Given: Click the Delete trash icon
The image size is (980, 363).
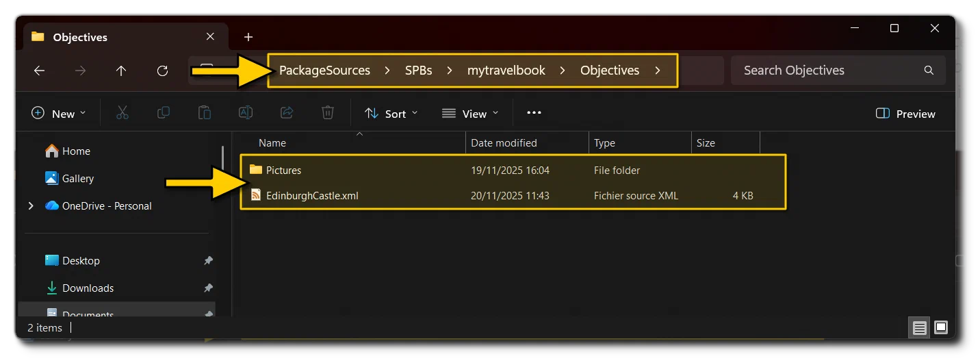Looking at the screenshot, I should click(x=328, y=113).
